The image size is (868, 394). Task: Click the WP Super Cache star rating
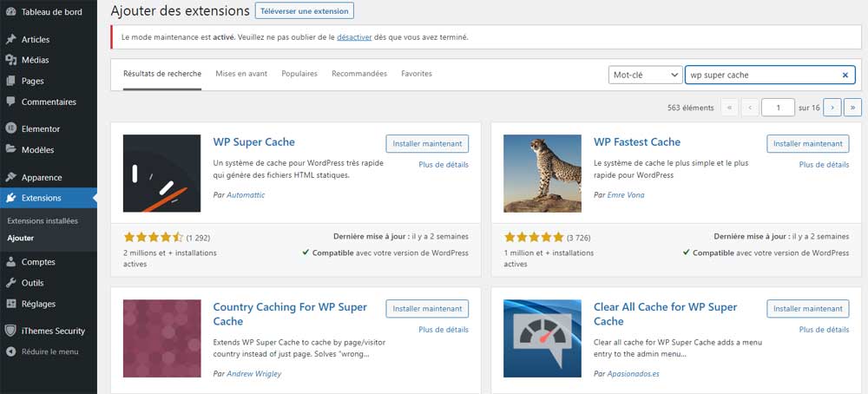(153, 238)
